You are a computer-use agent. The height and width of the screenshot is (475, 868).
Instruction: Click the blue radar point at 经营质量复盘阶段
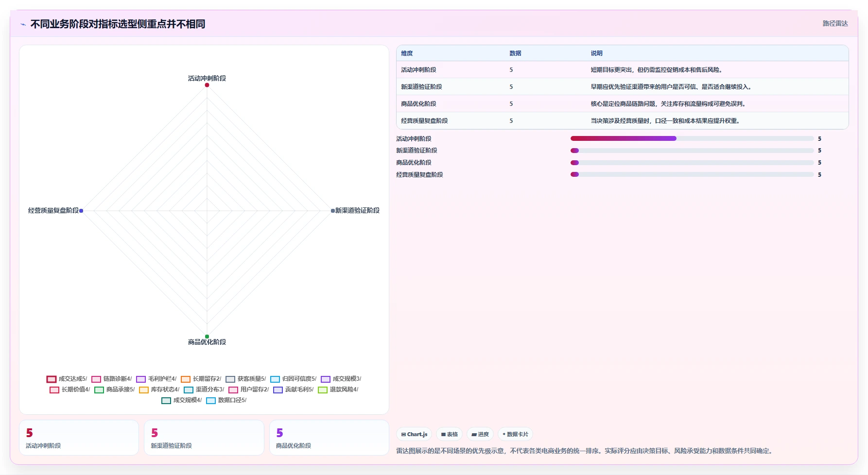click(81, 211)
